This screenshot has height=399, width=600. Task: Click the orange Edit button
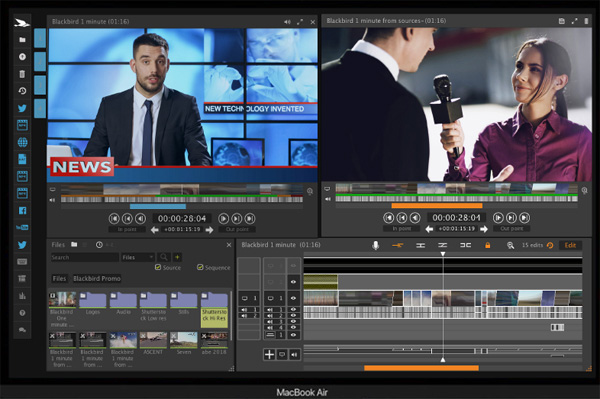tap(570, 245)
